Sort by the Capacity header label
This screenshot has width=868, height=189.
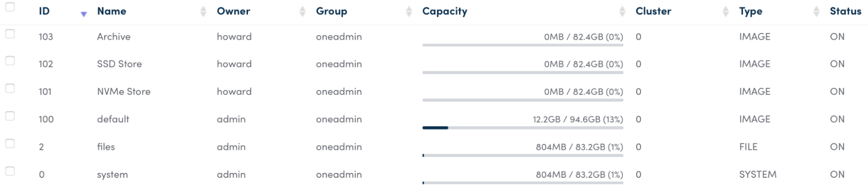click(445, 11)
